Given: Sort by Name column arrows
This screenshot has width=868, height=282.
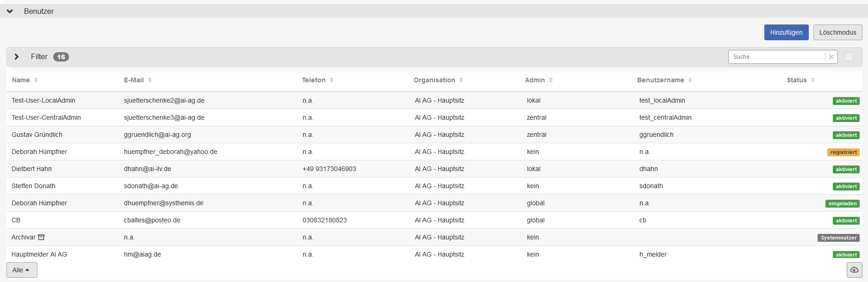Looking at the screenshot, I should click(36, 80).
